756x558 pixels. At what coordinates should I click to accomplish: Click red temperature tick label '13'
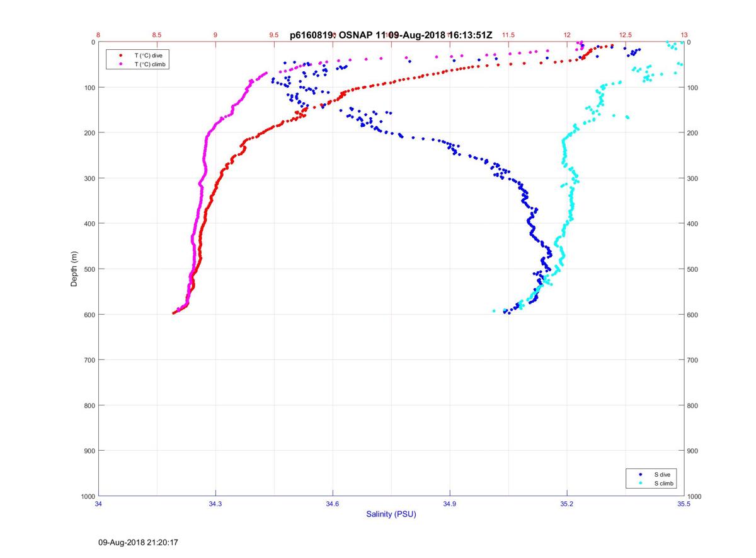click(684, 35)
